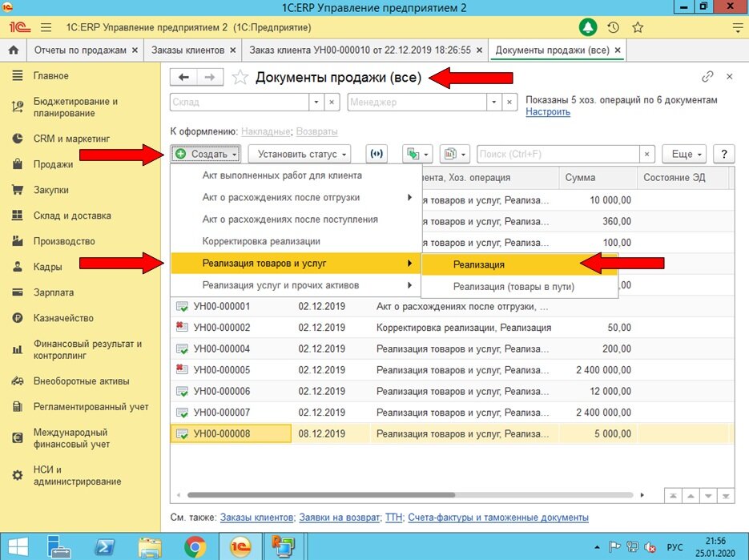
Task: Open Заказы клиентов link at bottom
Action: [x=256, y=518]
